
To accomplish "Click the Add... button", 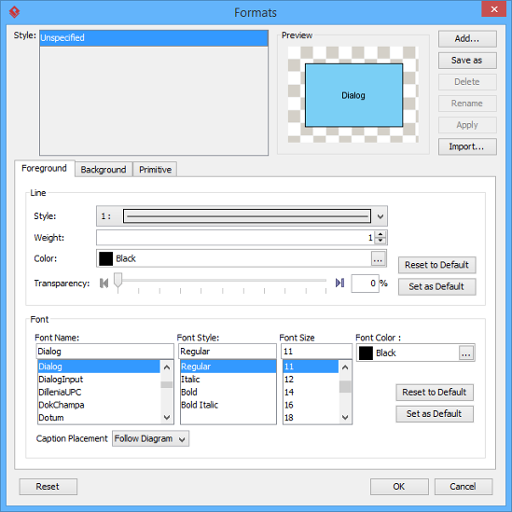I will click(x=467, y=39).
